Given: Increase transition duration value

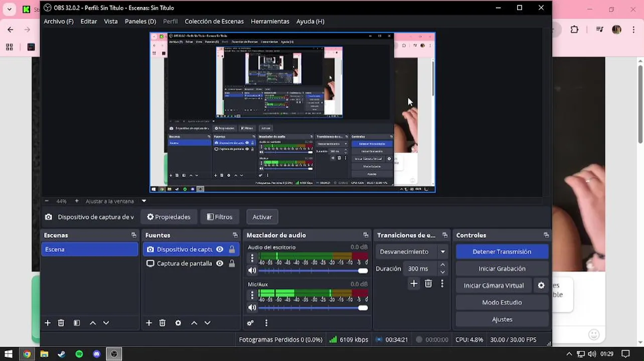Looking at the screenshot, I should point(442,265).
